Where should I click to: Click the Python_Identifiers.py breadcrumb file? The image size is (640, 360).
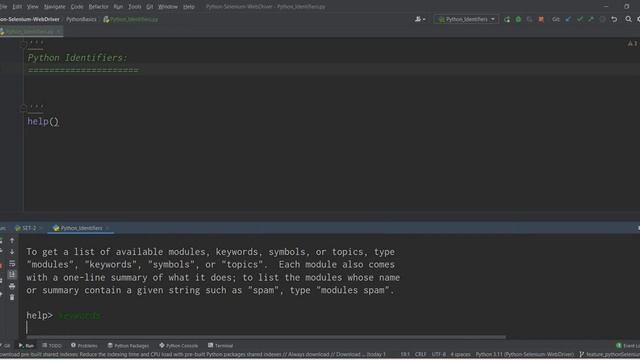(131, 19)
